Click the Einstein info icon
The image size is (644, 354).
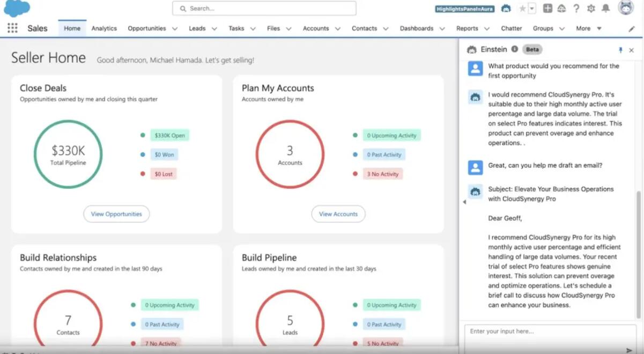point(515,49)
